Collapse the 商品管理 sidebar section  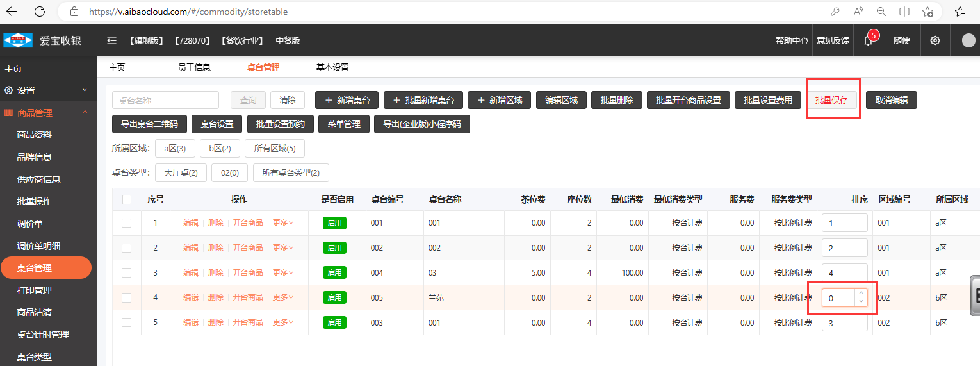click(85, 113)
